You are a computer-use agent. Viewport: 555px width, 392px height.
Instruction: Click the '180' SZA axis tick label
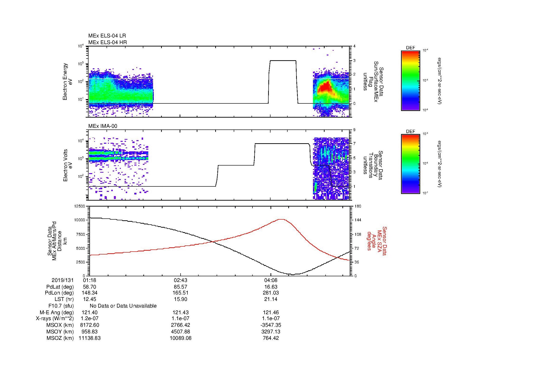(x=358, y=206)
